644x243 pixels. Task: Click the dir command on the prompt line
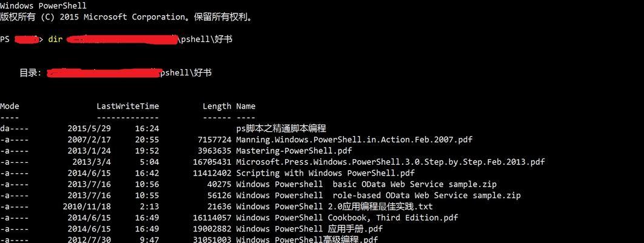(x=55, y=39)
